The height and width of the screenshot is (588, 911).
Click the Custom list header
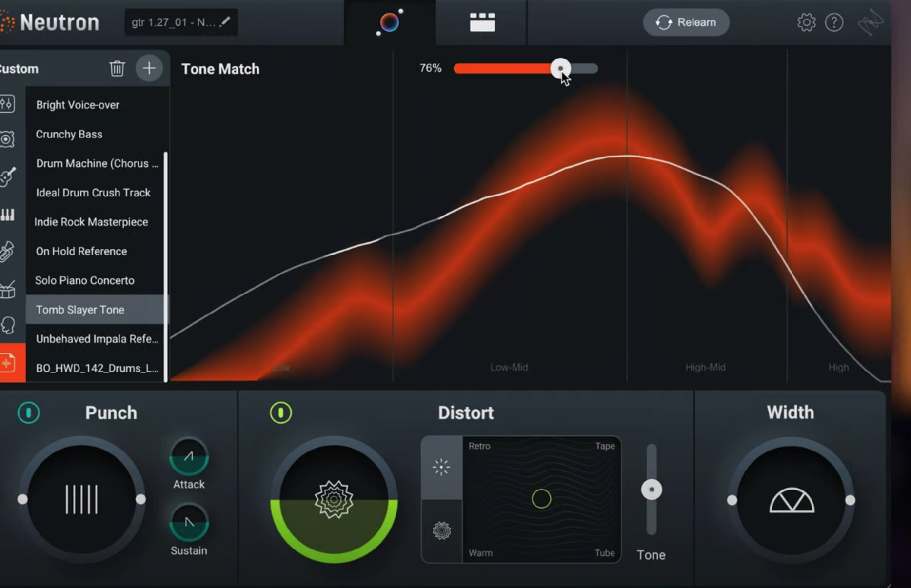coord(19,69)
